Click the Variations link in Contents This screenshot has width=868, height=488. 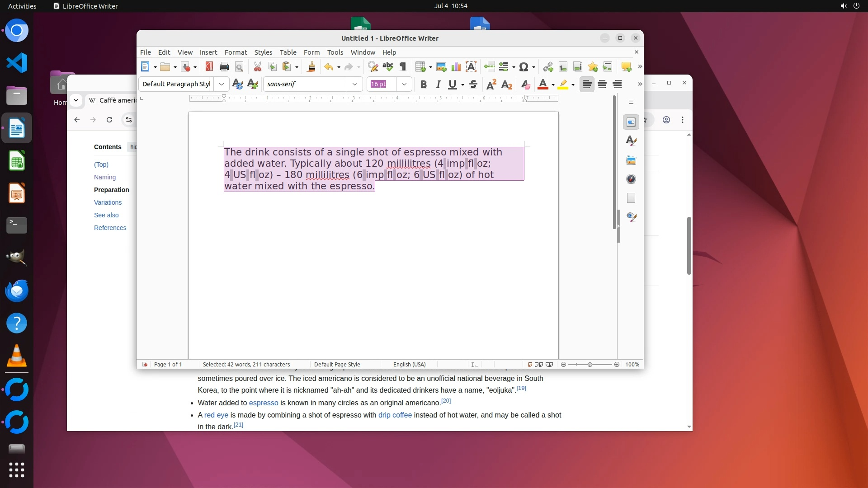[108, 202]
